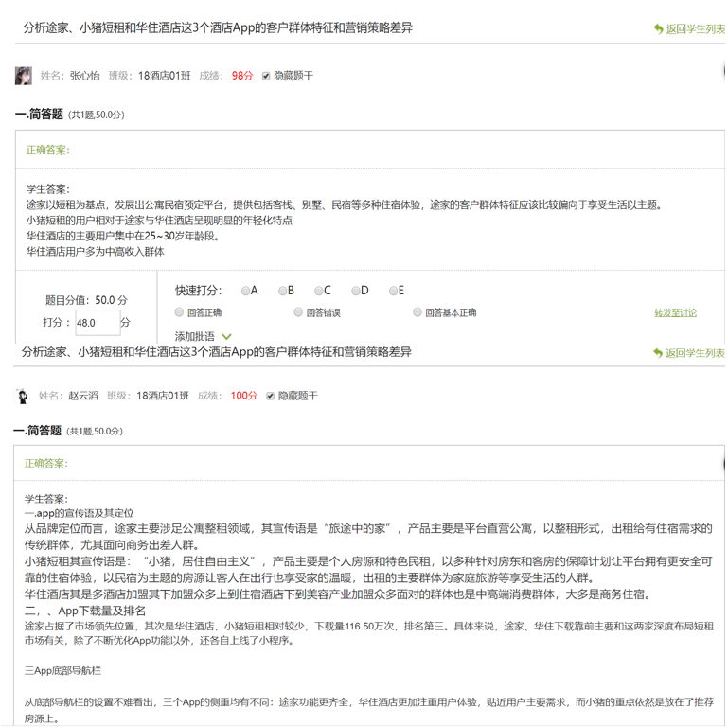
Task: Click 题目分值: 50.0 分 text
Action: (x=86, y=300)
